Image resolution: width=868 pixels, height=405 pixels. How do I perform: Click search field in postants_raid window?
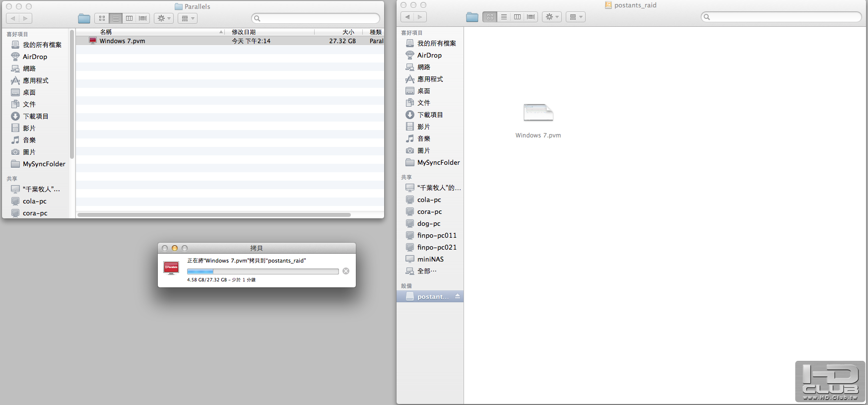pyautogui.click(x=781, y=17)
